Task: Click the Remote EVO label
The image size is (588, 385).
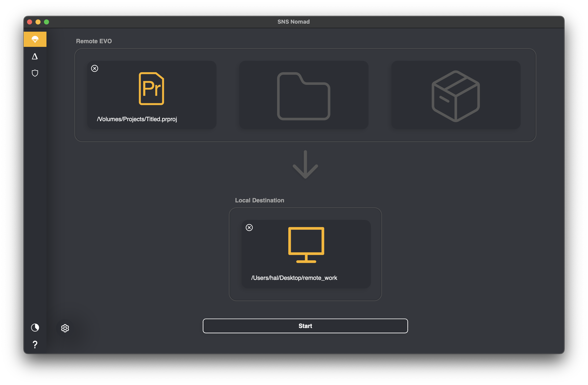Action: (x=94, y=41)
